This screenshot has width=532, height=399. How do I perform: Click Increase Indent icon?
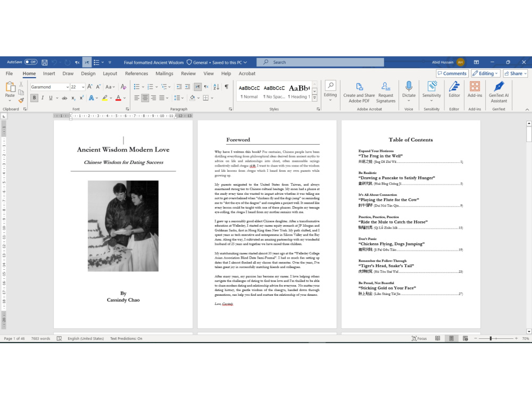pos(188,87)
